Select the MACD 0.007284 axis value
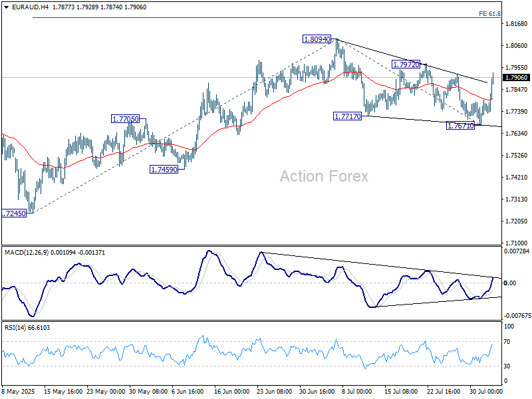This screenshot has height=399, width=532. (x=516, y=252)
